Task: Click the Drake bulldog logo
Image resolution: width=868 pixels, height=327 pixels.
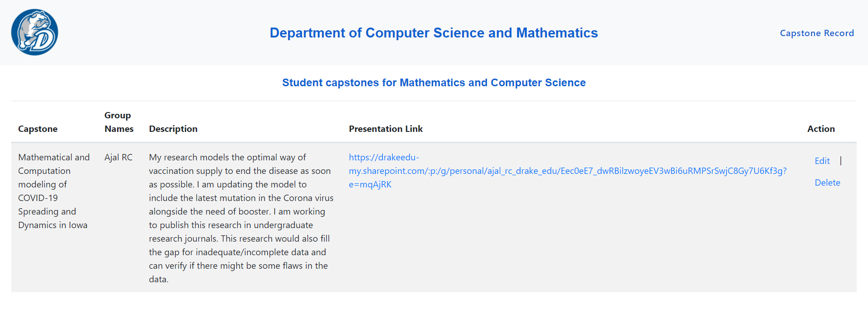Action: coord(35,33)
